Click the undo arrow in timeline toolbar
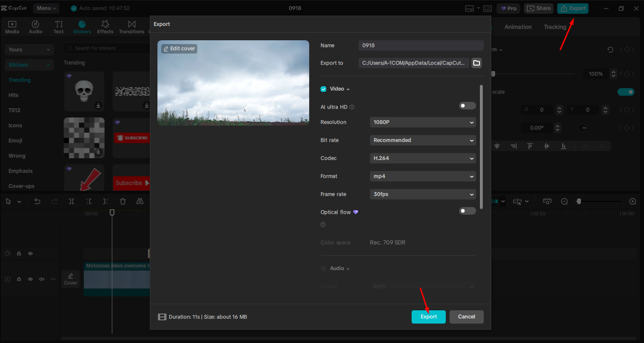 point(37,201)
